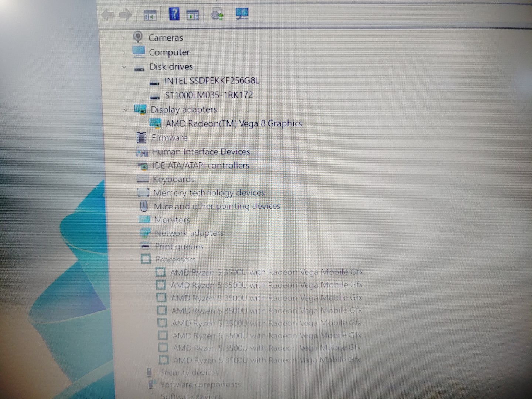Viewport: 532px width, 399px height.
Task: Click the Back arrow toolbar button
Action: (108, 16)
